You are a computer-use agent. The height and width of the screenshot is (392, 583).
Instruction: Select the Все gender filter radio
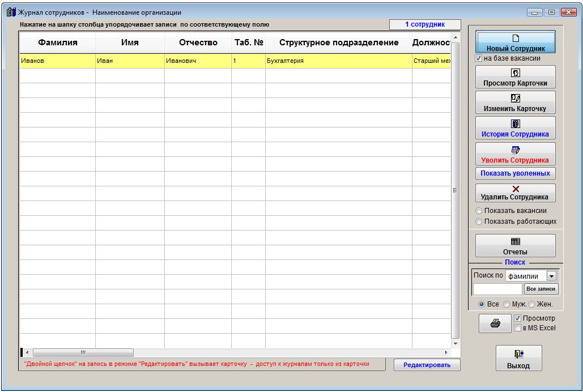[x=482, y=304]
